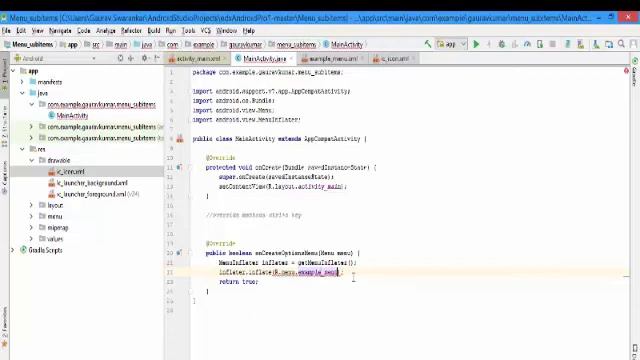Click error stripe marker on editor scrollbar
Viewport: 640px width, 360px height.
tap(626, 277)
